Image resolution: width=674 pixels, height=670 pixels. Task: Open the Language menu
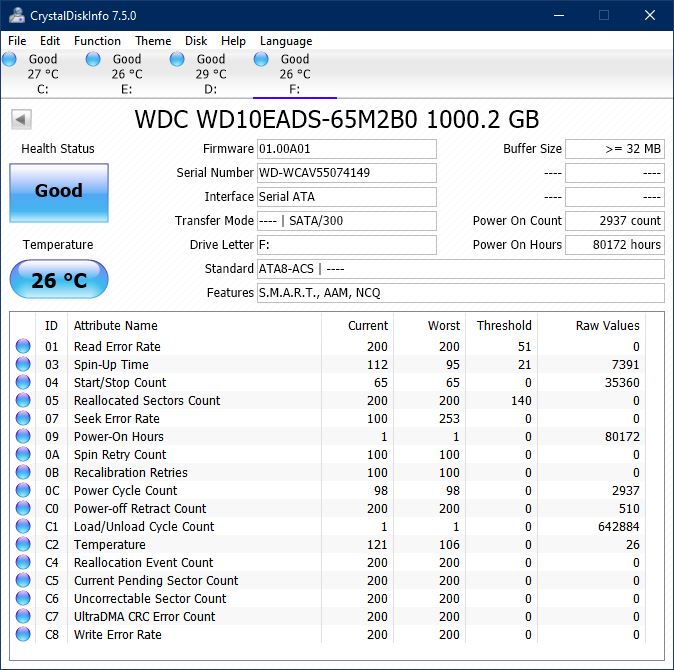[286, 41]
